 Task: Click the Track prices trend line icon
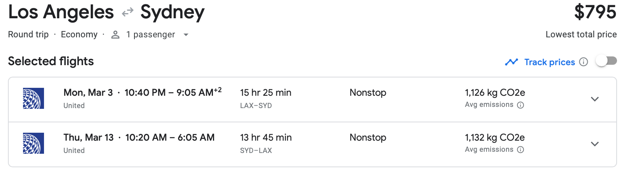[512, 62]
